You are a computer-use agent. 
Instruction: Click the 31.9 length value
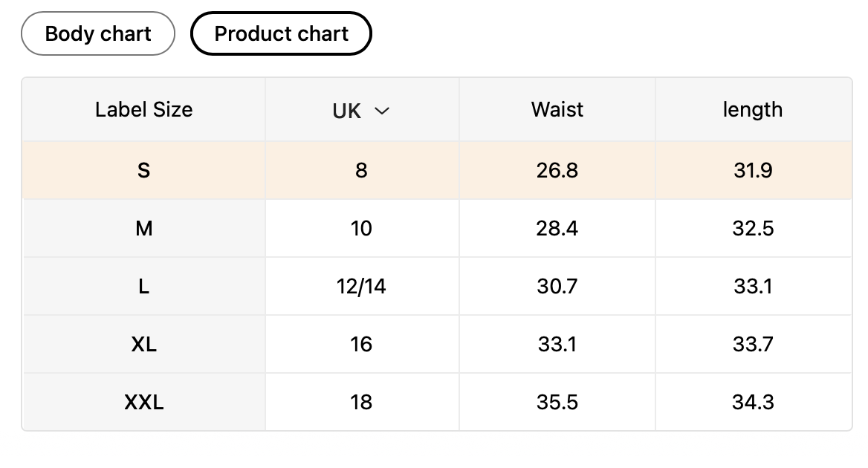753,171
